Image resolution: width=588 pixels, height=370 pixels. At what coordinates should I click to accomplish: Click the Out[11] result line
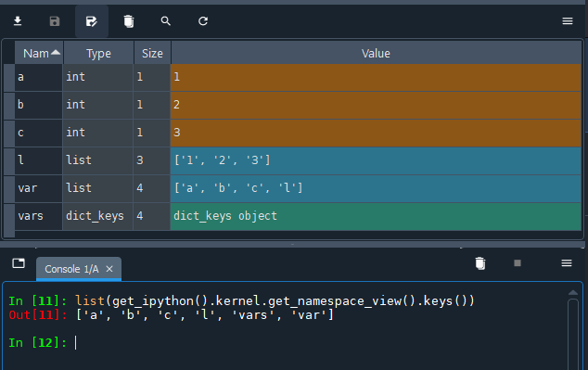click(171, 315)
